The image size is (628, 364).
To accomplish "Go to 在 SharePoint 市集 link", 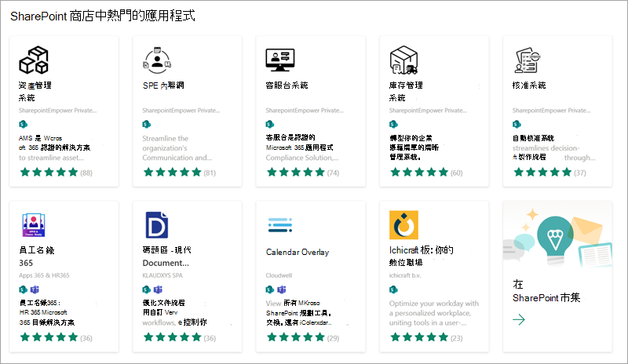I will click(x=546, y=291).
